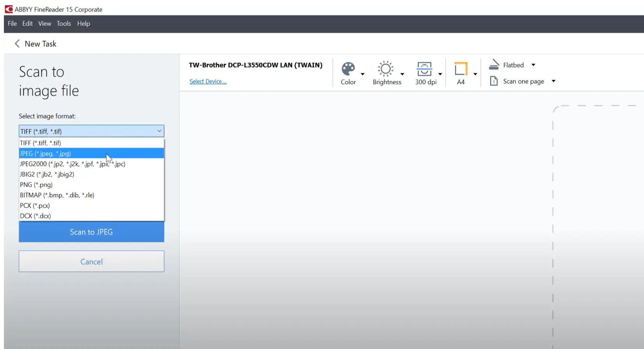Open the Flatbed source dropdown arrow
The width and height of the screenshot is (644, 349).
click(x=533, y=65)
